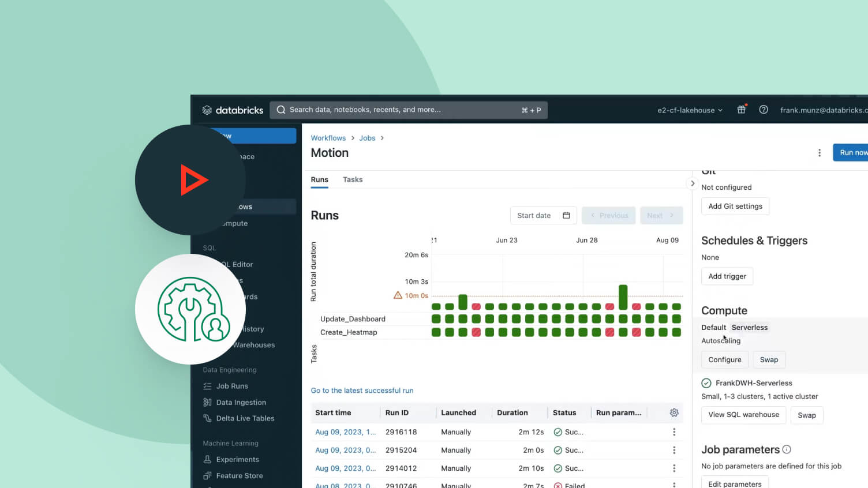Expand the e2-cf-lakehouse workspace dropdown
This screenshot has height=488, width=868.
coord(690,110)
